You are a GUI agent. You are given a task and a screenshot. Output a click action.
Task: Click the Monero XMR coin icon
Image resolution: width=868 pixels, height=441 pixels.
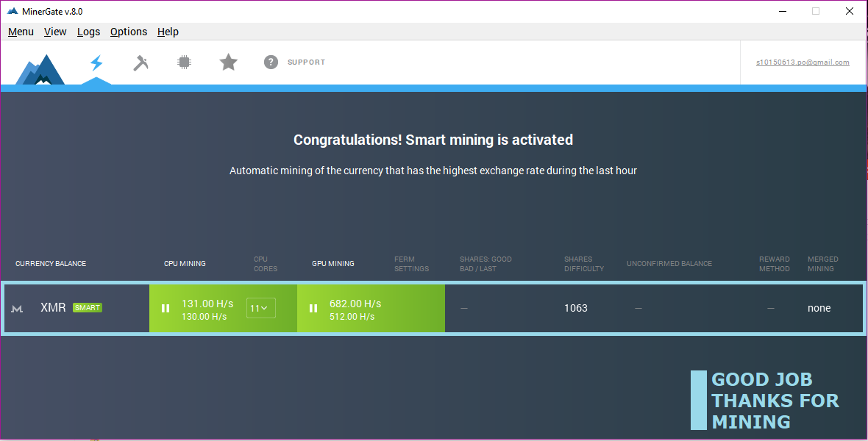[x=17, y=308]
